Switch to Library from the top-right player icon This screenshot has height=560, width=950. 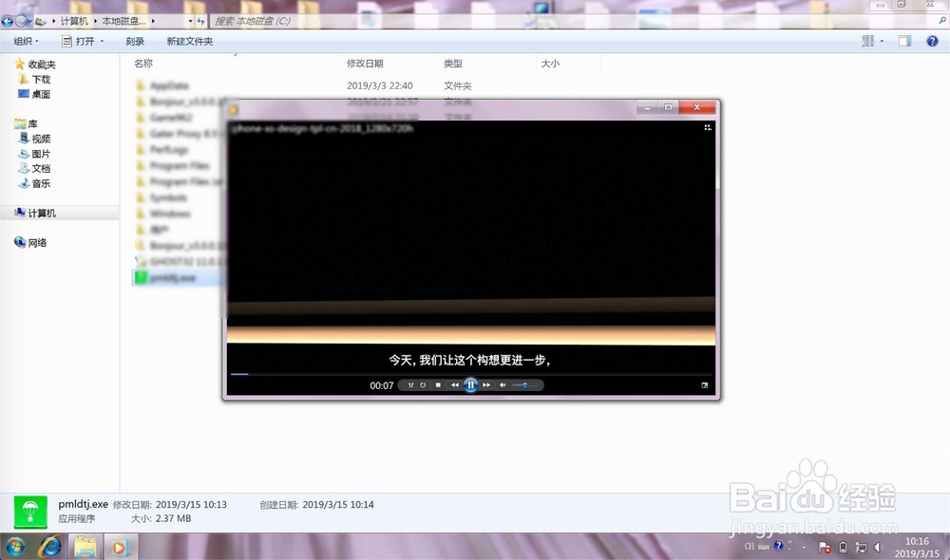click(707, 127)
